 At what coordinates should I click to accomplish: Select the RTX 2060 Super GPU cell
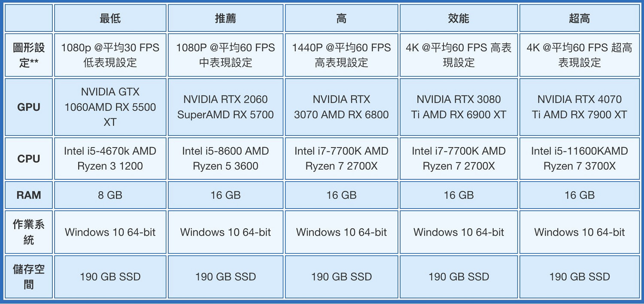click(x=225, y=107)
